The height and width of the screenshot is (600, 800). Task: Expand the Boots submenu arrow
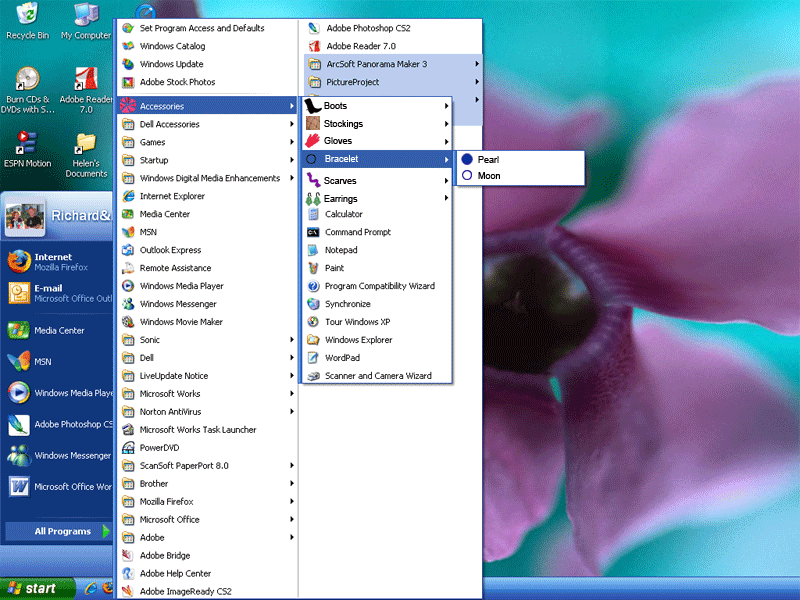446,106
